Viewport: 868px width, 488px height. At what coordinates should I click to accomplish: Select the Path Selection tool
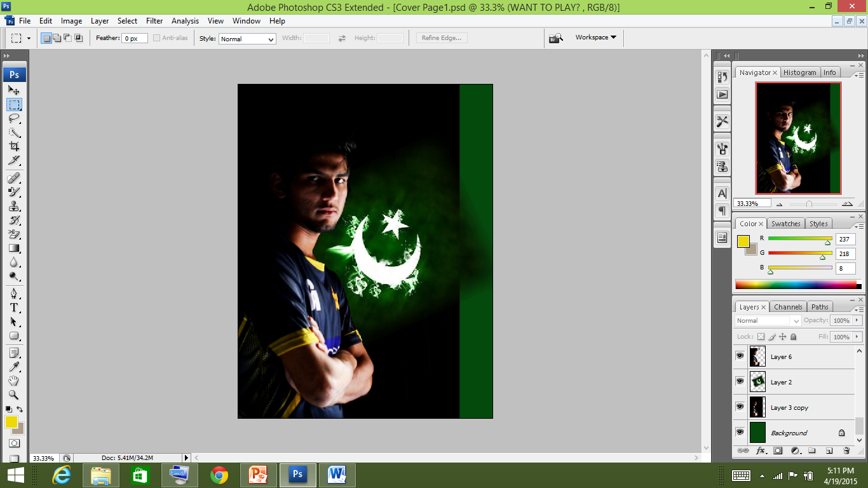14,322
